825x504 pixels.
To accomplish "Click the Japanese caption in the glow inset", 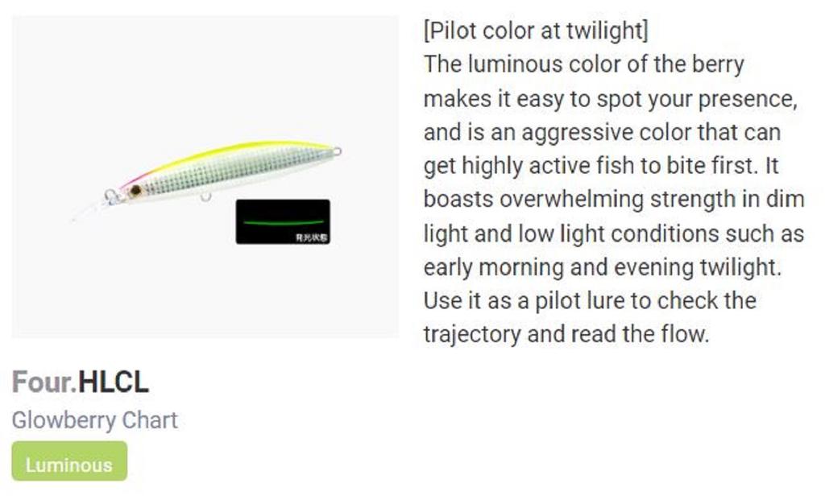I will click(x=312, y=238).
